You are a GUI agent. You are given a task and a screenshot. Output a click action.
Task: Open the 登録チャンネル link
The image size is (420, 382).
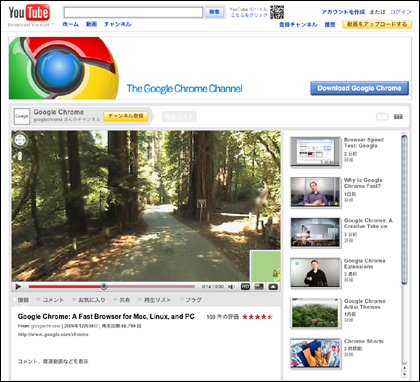point(298,25)
